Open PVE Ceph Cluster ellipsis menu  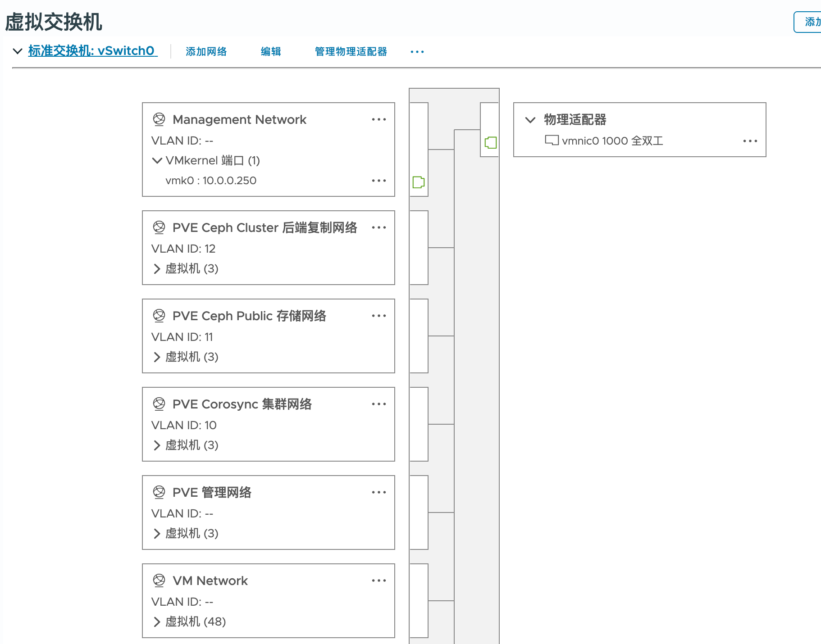379,227
